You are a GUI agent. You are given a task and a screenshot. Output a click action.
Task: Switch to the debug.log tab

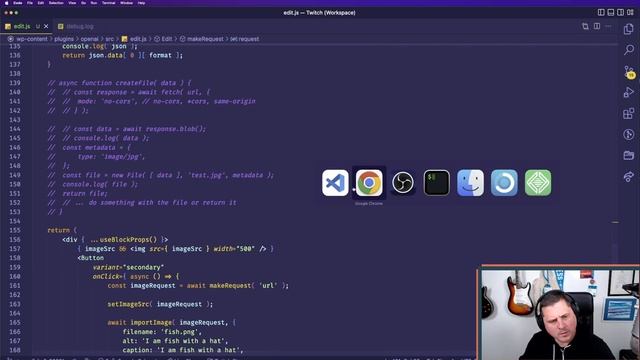coord(76,26)
